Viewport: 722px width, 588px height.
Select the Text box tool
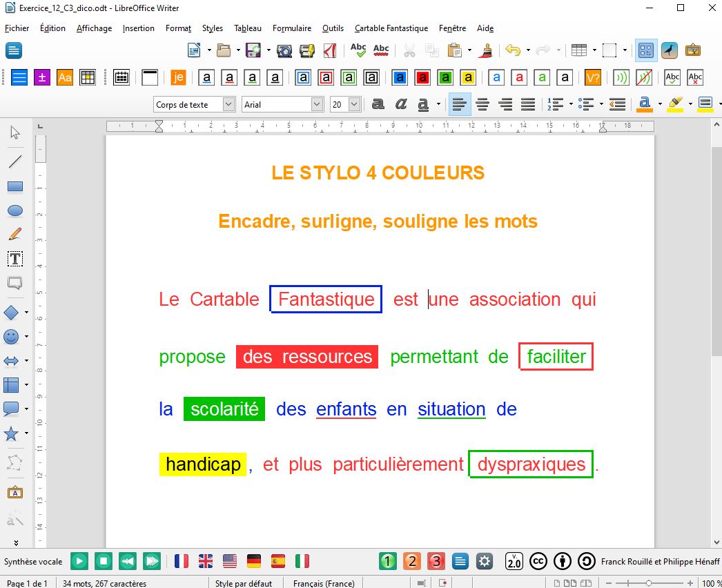pos(14,259)
